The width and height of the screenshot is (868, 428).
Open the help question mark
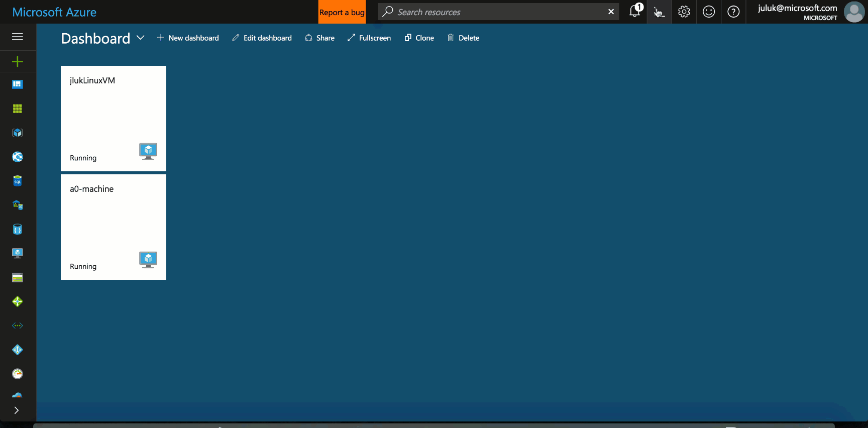[733, 12]
